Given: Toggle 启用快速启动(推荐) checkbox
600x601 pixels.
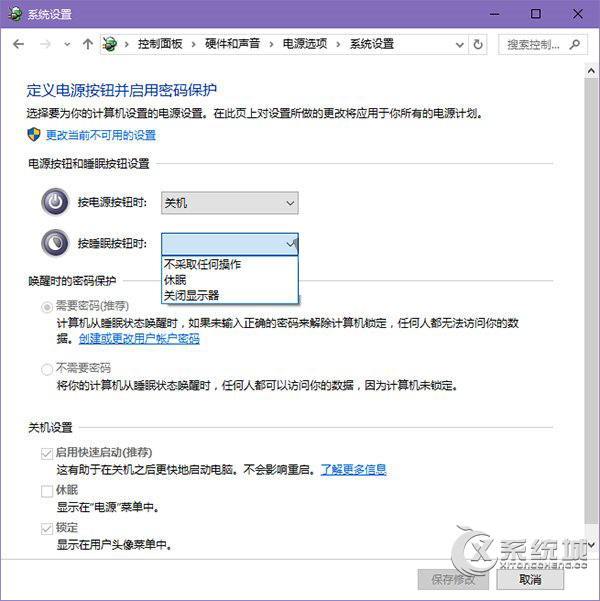Looking at the screenshot, I should click(x=47, y=454).
